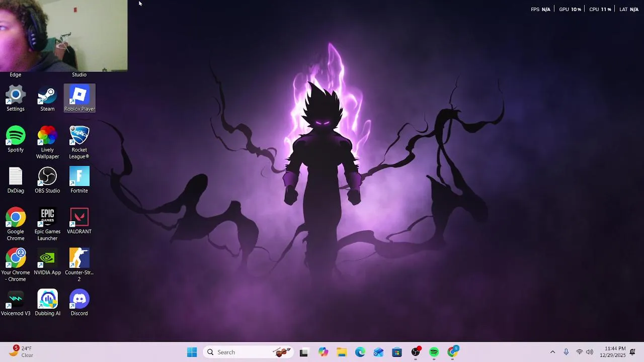This screenshot has height=362, width=644.
Task: Click the taskbar Search box
Action: (248, 352)
